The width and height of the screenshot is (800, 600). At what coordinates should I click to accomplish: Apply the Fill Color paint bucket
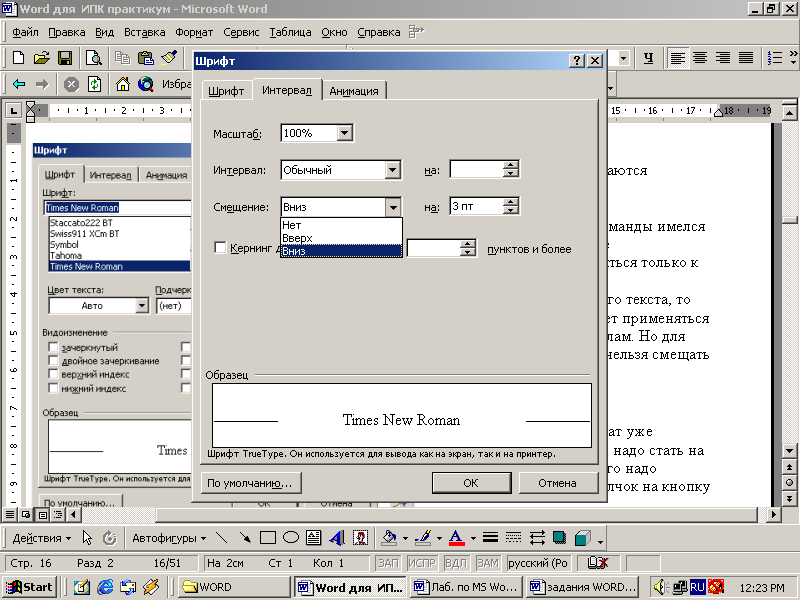[x=390, y=538]
